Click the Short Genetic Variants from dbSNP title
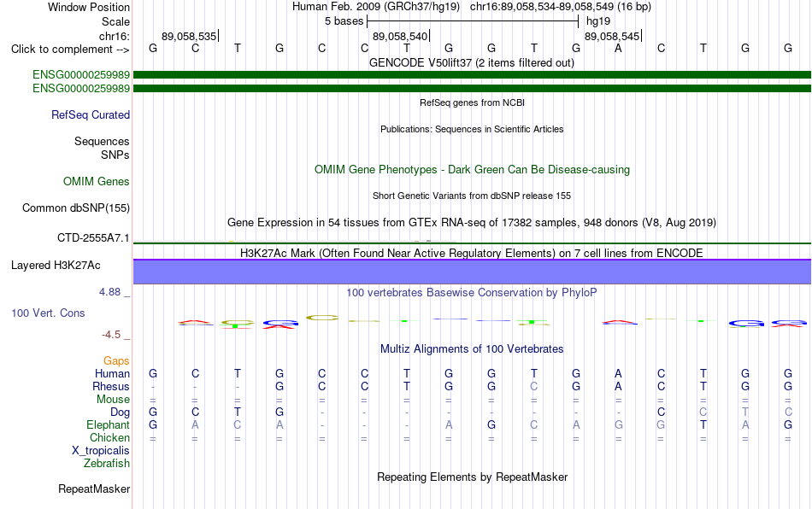Viewport: 812px width, 509px height. (472, 196)
